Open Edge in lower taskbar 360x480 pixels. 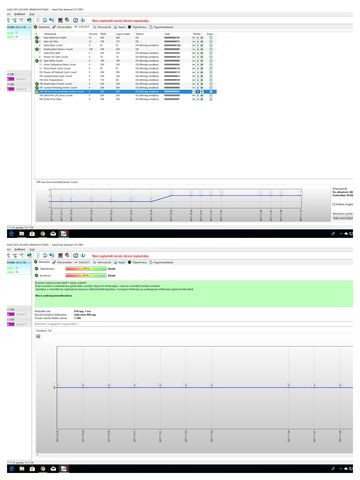(x=12, y=469)
